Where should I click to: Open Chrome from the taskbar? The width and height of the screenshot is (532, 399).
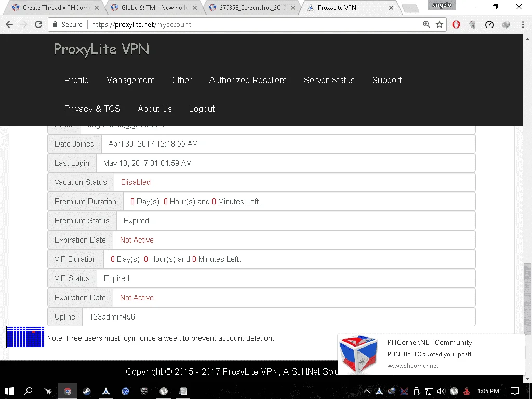[68, 391]
